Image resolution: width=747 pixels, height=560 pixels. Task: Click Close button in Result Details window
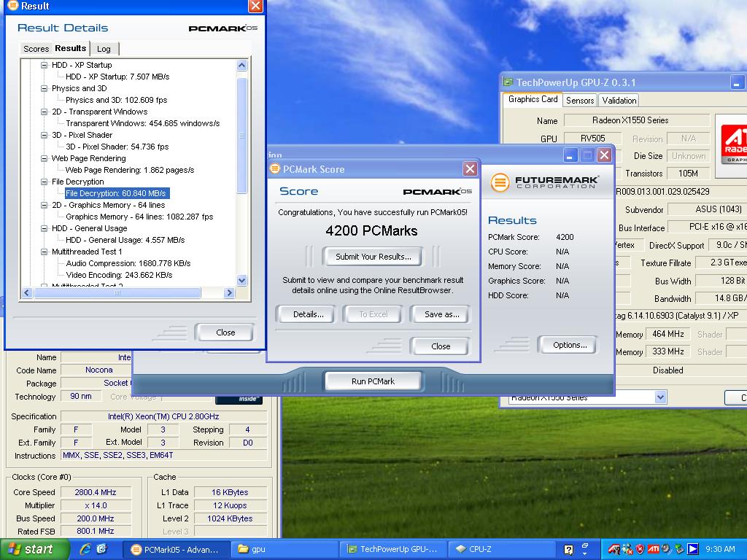225,332
